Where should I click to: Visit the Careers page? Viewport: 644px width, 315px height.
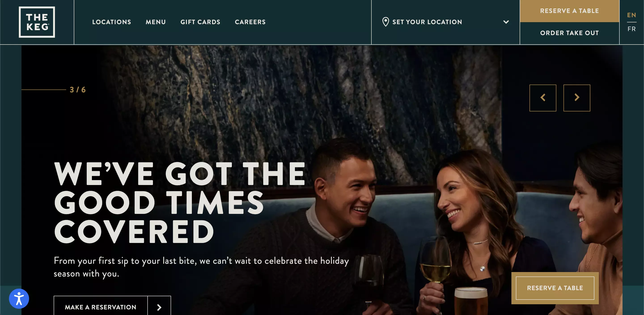point(250,22)
